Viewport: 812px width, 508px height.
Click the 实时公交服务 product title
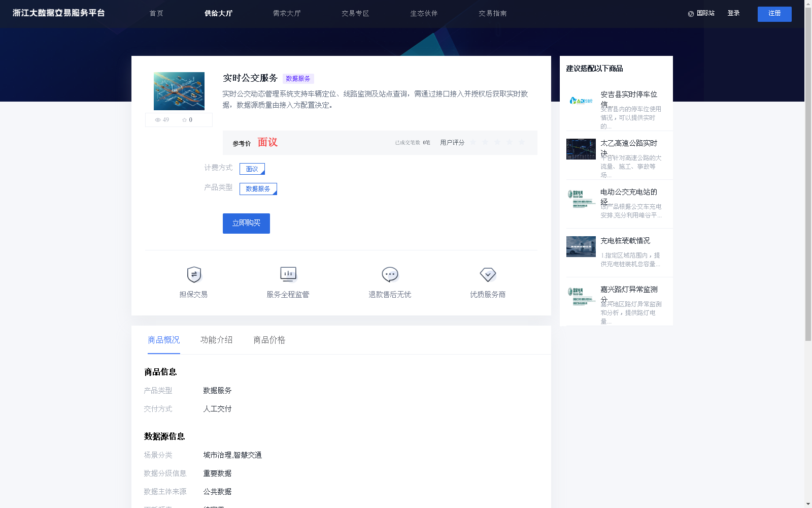pos(250,78)
